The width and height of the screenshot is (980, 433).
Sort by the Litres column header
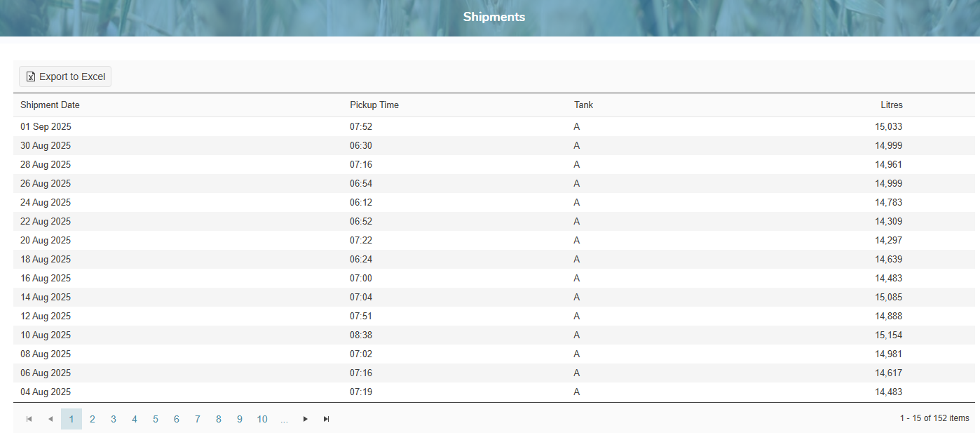click(x=892, y=105)
